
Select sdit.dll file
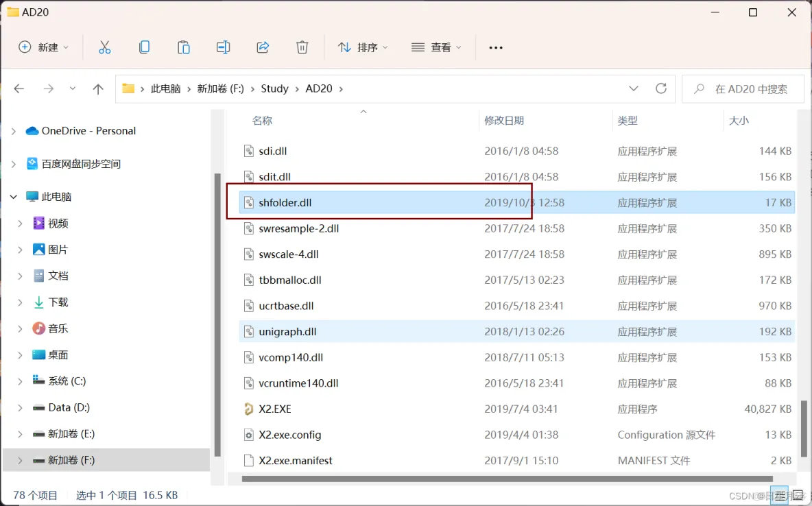tap(517, 177)
